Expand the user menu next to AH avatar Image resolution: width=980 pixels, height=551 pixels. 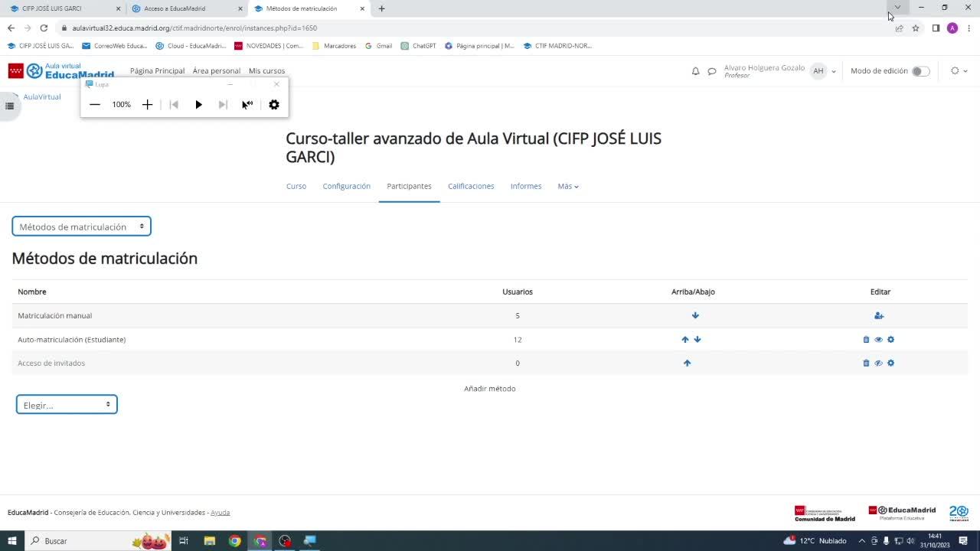pos(834,72)
